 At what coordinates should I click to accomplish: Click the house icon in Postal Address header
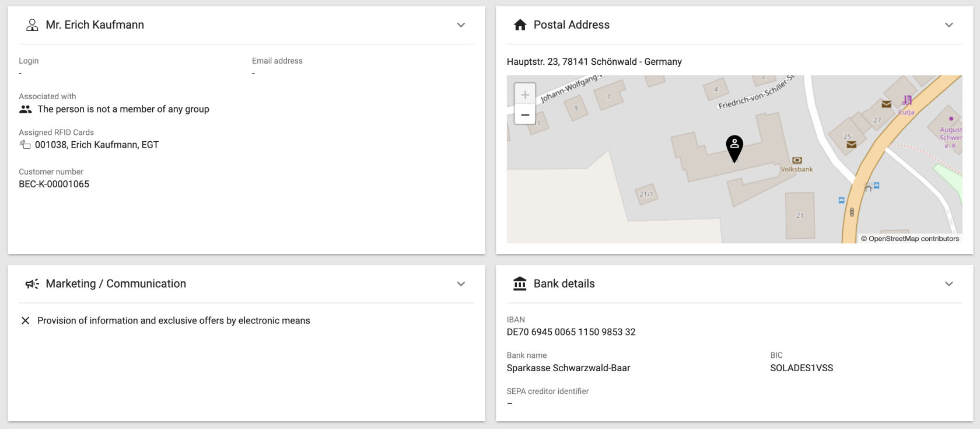pyautogui.click(x=520, y=25)
